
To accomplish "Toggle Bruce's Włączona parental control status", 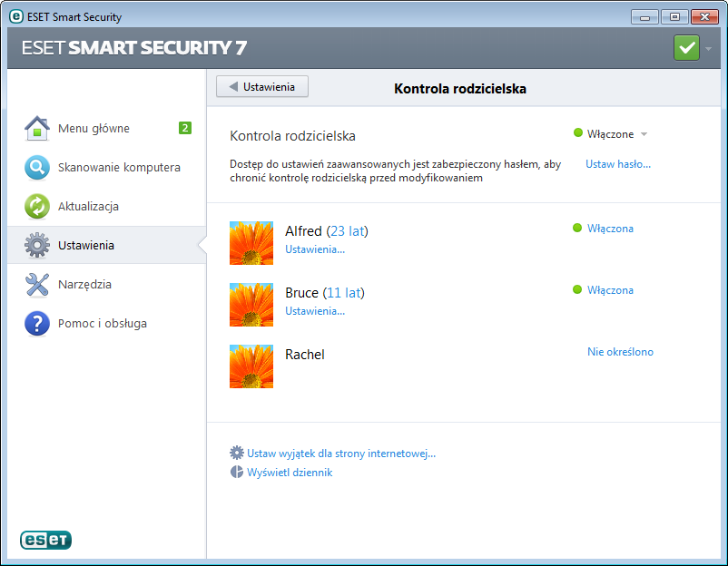I will pos(610,290).
